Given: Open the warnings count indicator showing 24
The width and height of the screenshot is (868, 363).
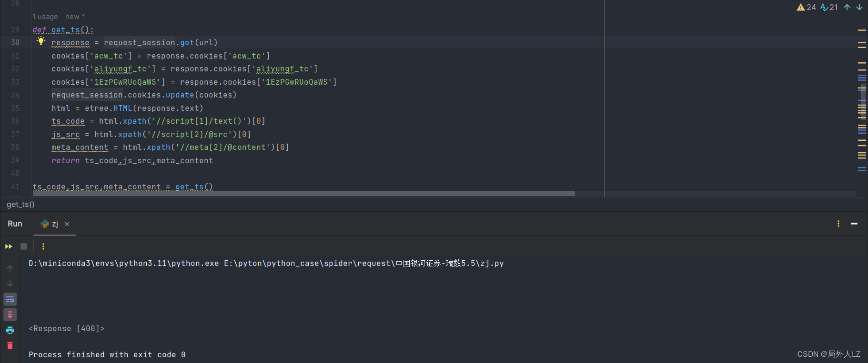Looking at the screenshot, I should click(807, 7).
